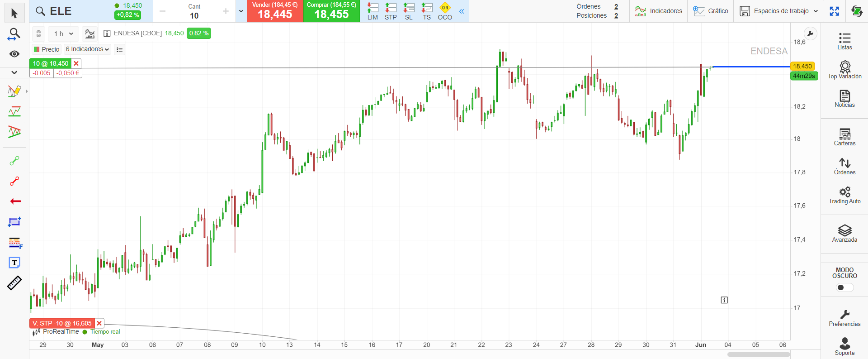Open the Avanzada section

844,234
